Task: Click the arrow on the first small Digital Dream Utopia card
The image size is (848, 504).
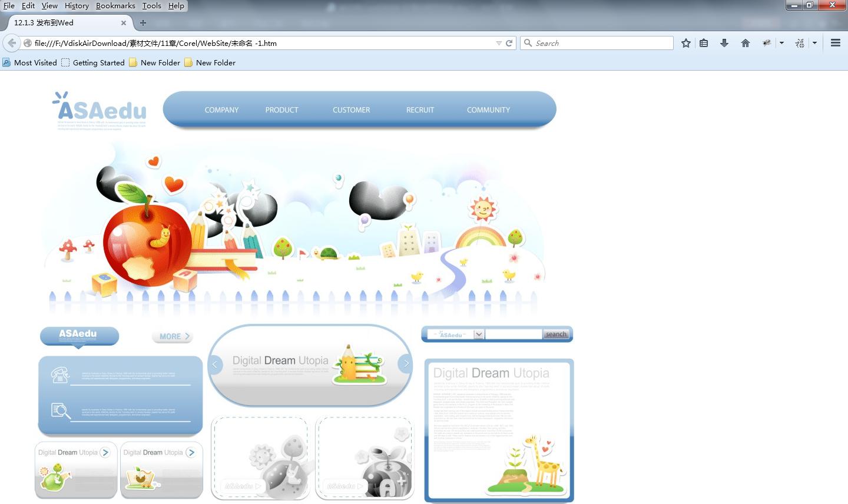Action: pos(105,452)
